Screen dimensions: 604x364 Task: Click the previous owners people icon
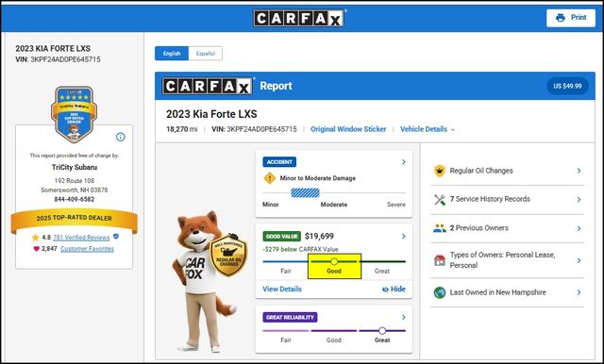440,228
